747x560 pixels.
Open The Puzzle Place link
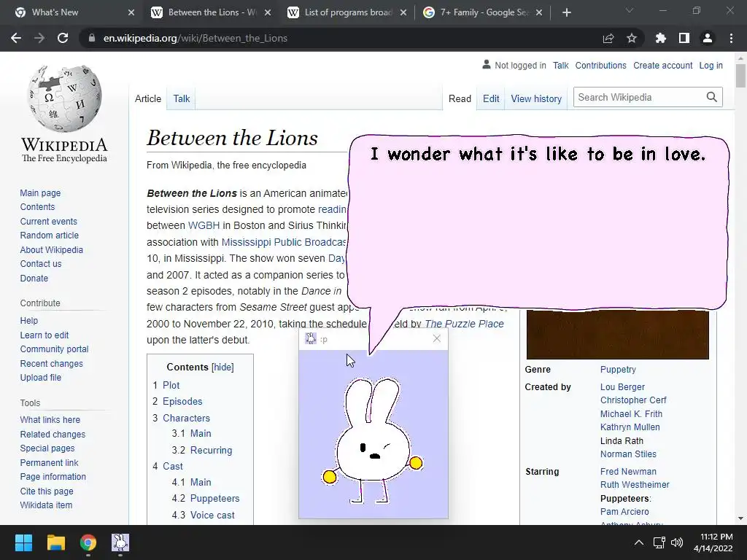click(464, 324)
